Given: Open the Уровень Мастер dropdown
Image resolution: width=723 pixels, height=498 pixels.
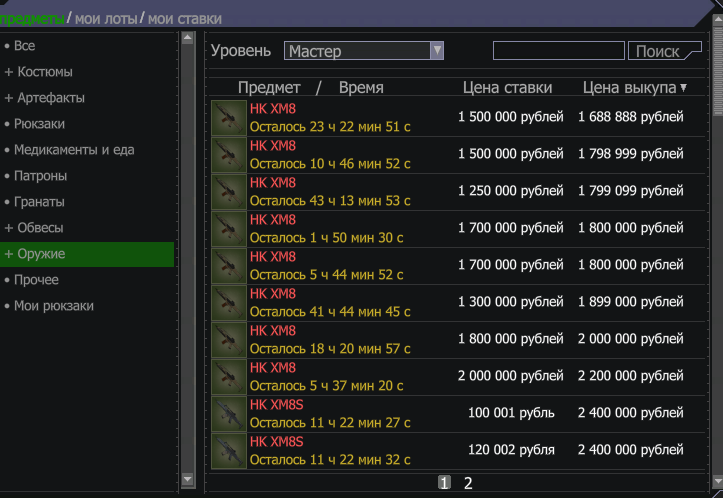Looking at the screenshot, I should tap(364, 51).
